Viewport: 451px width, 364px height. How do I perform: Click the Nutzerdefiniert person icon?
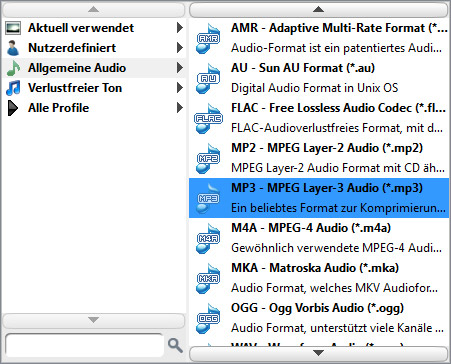click(13, 48)
